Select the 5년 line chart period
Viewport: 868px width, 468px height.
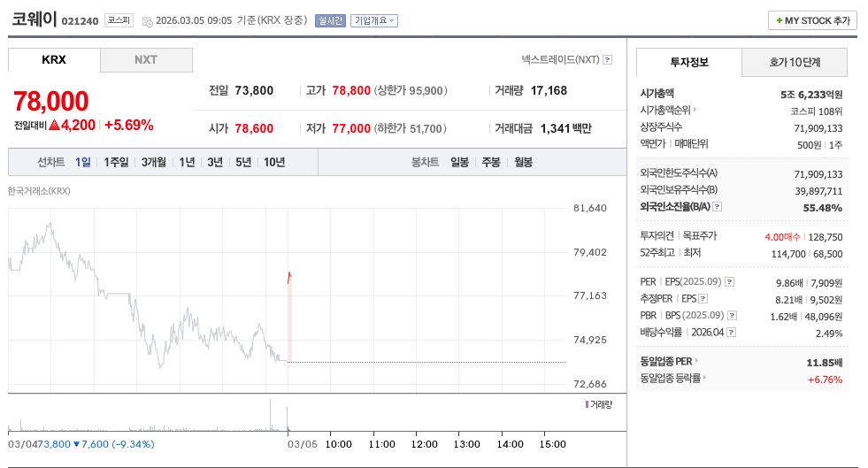point(243,162)
